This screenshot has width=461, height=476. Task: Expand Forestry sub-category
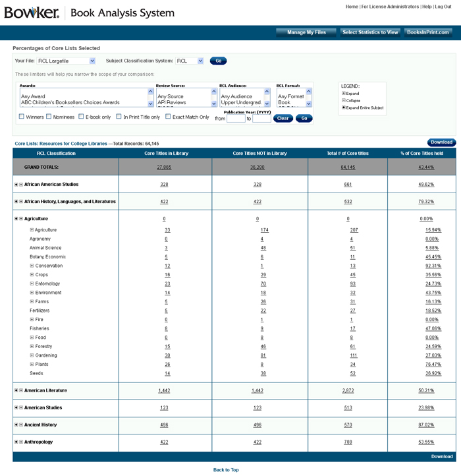(32, 346)
